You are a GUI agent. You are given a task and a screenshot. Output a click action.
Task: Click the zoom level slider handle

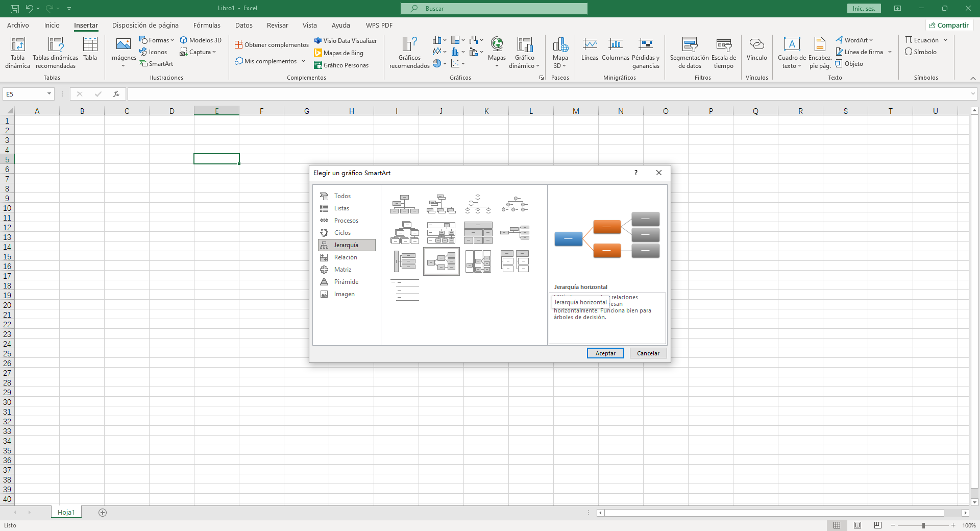pyautogui.click(x=923, y=525)
